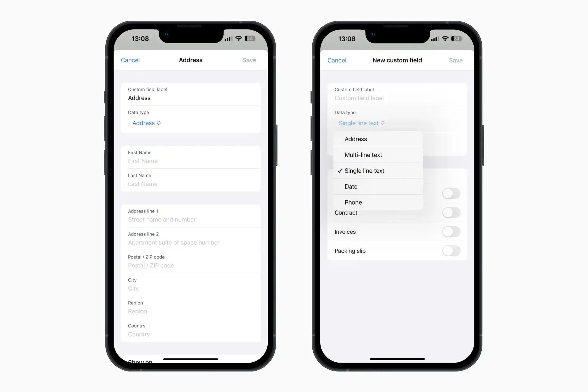Tap the First Name input field
This screenshot has width=588, height=392.
click(191, 160)
